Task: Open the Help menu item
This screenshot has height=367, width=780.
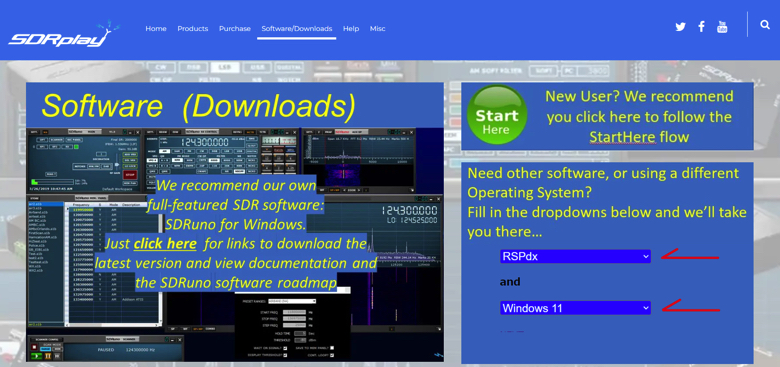Action: [x=351, y=29]
